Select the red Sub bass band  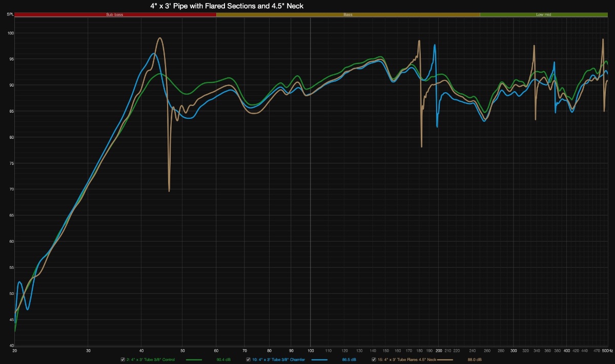[115, 15]
